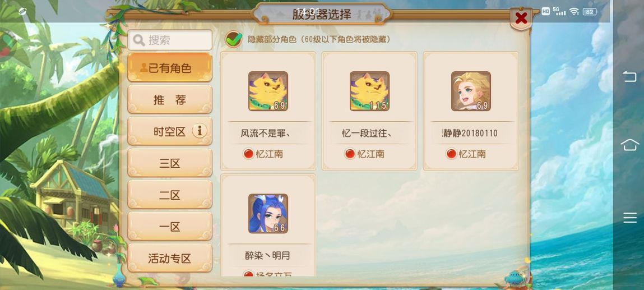Tap the Android back navigation icon
The height and width of the screenshot is (290, 644).
[629, 76]
